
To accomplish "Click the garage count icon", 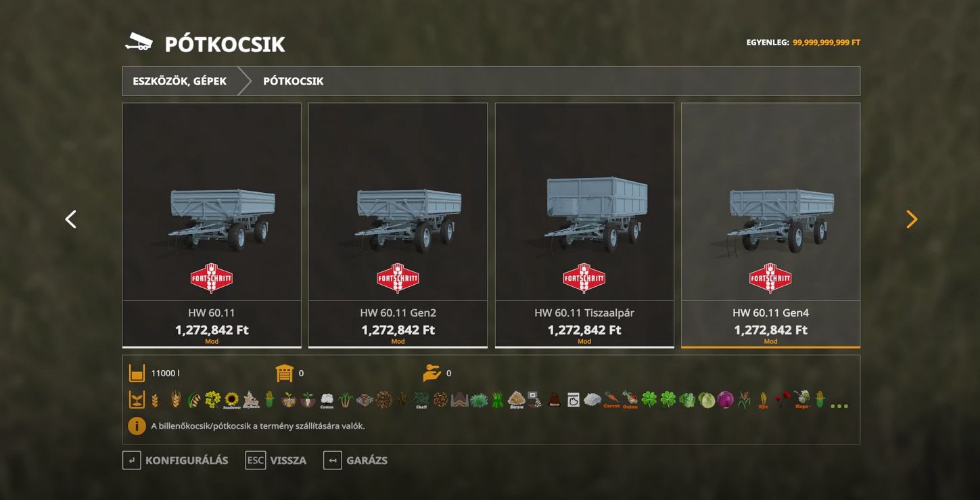I will point(285,373).
